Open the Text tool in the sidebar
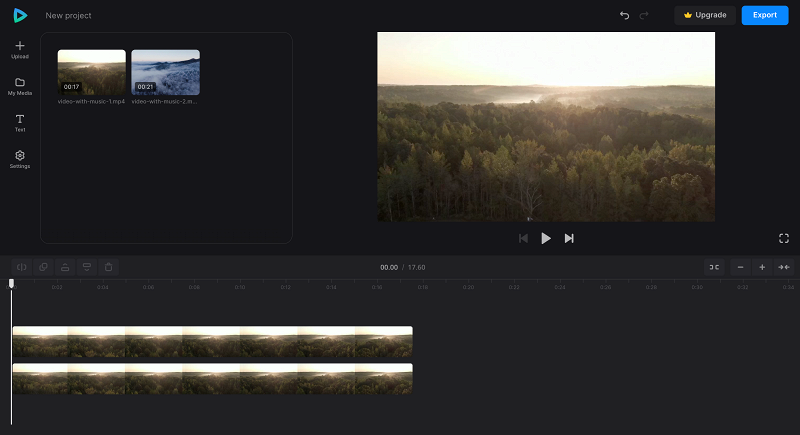Image resolution: width=800 pixels, height=435 pixels. (20, 123)
